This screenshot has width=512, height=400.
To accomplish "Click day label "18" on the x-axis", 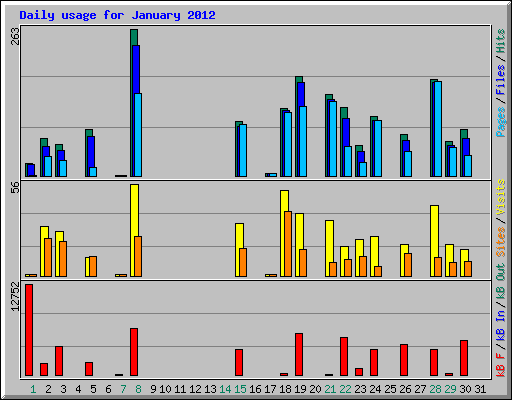I will click(x=285, y=389).
